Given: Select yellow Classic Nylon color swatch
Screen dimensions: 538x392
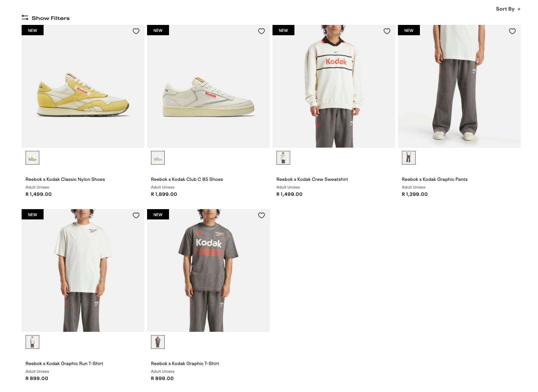Looking at the screenshot, I should click(x=32, y=158).
